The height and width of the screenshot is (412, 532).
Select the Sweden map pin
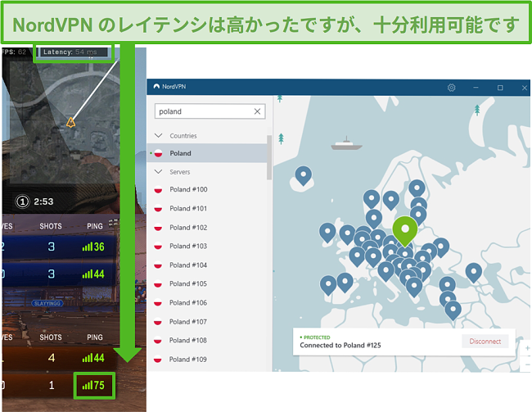pos(391,200)
